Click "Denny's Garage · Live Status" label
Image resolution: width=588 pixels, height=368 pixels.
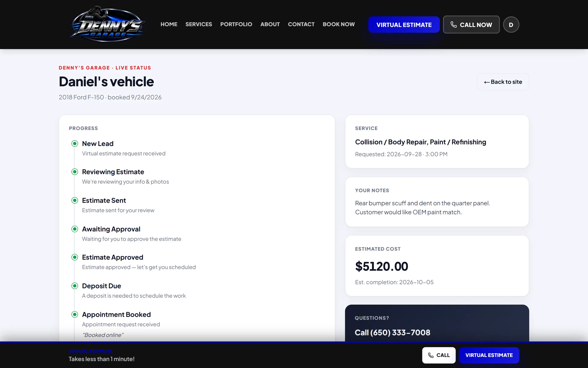(105, 68)
